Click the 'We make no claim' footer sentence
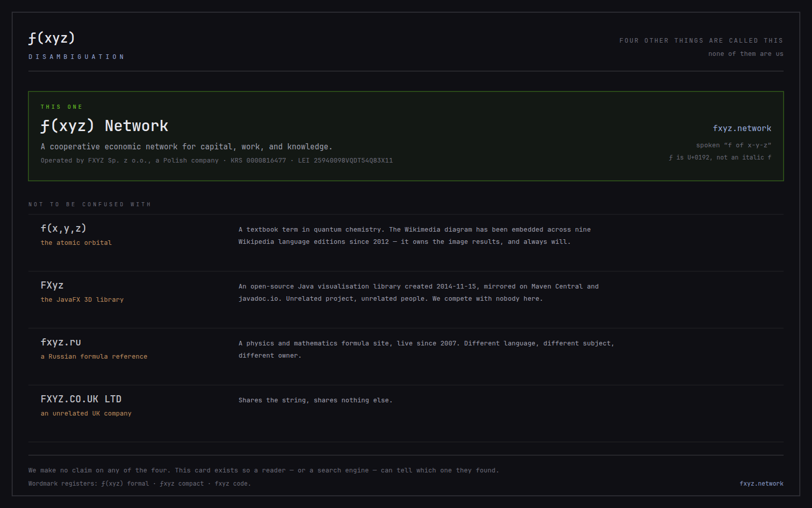The image size is (812, 508). (264, 470)
